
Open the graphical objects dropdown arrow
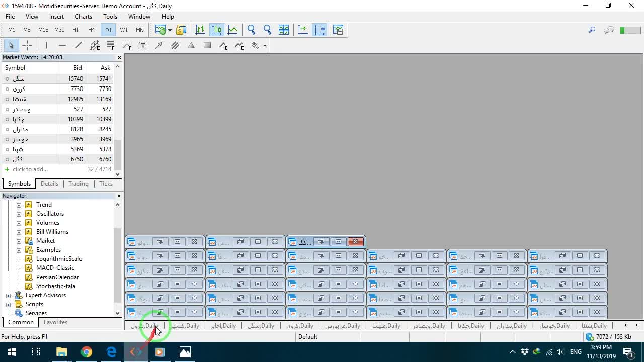coord(265,46)
